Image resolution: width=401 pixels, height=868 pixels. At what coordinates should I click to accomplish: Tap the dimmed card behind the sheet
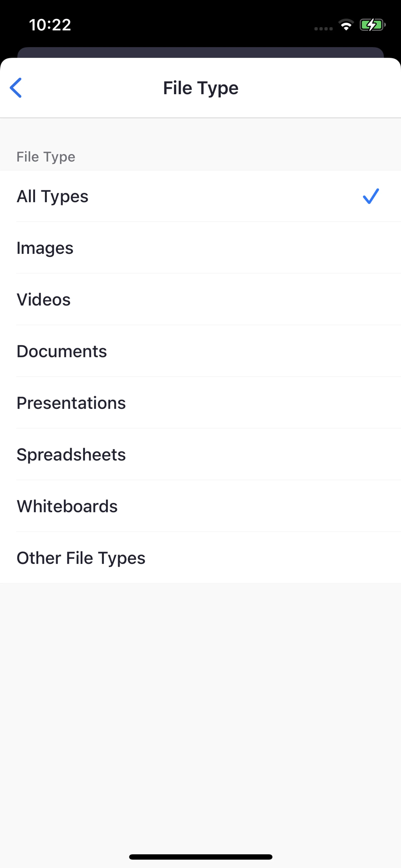click(x=200, y=52)
